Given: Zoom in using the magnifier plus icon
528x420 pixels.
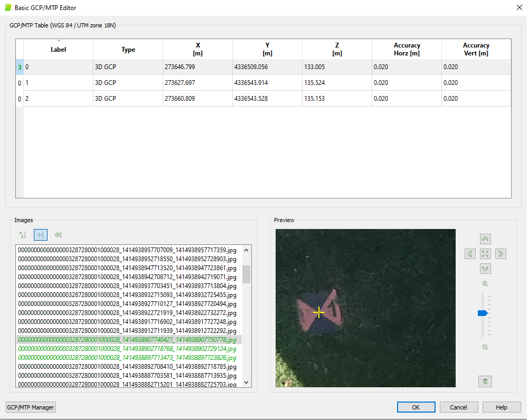Looking at the screenshot, I should tap(485, 284).
